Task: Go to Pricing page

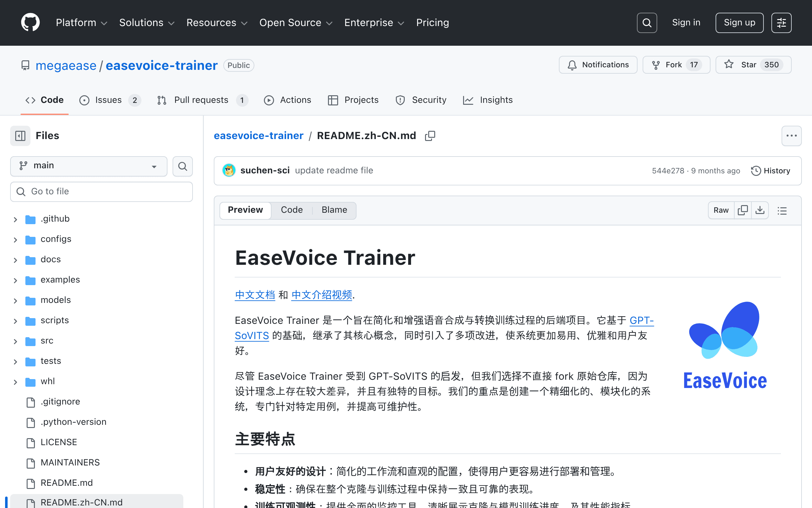Action: pos(433,23)
